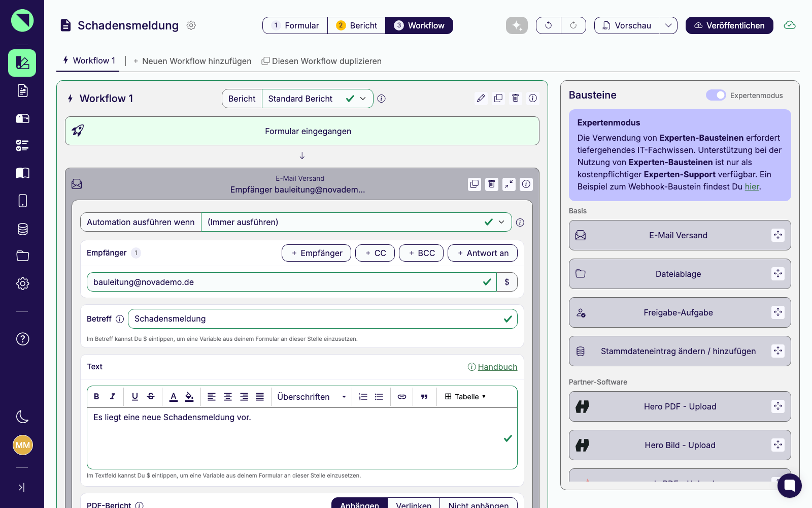Switch to the Bericht step tab
Screen dimensions: 812x508
point(357,25)
